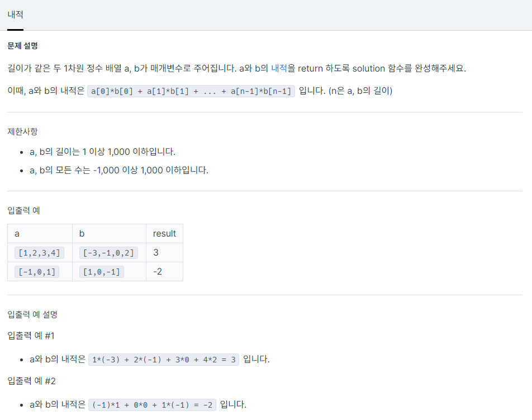The width and height of the screenshot is (532, 420).
Task: Click the constraint about -1,000 이상 1,000 이하
Action: (x=119, y=170)
